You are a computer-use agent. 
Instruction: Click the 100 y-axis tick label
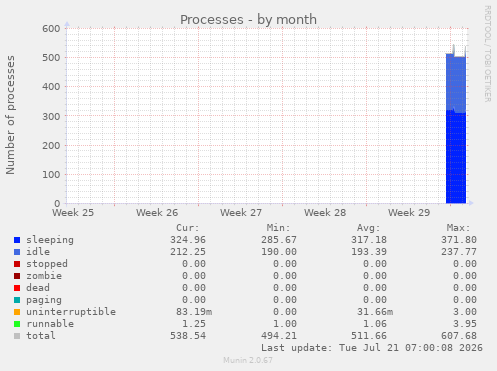click(x=51, y=175)
